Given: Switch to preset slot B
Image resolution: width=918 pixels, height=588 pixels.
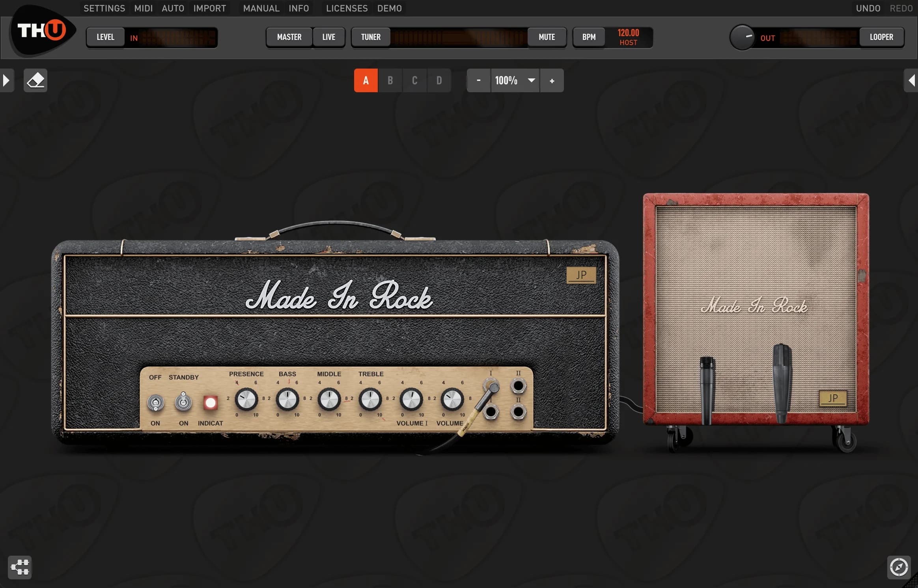Looking at the screenshot, I should point(390,80).
